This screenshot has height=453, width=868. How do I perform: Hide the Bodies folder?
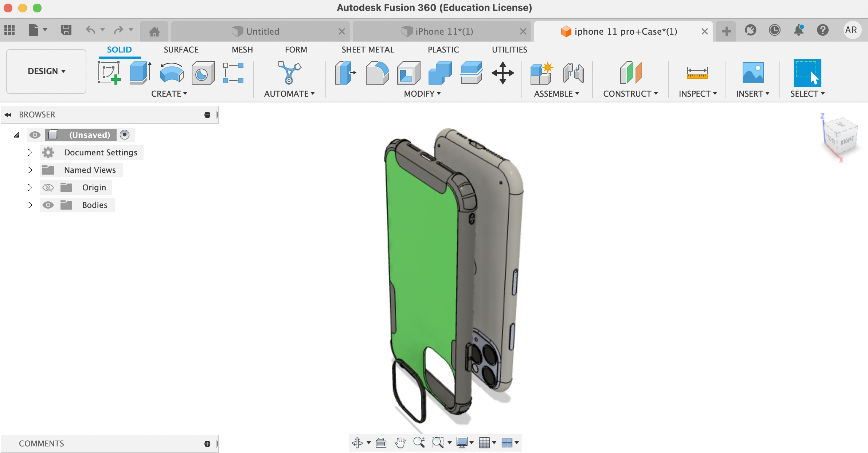[x=48, y=205]
